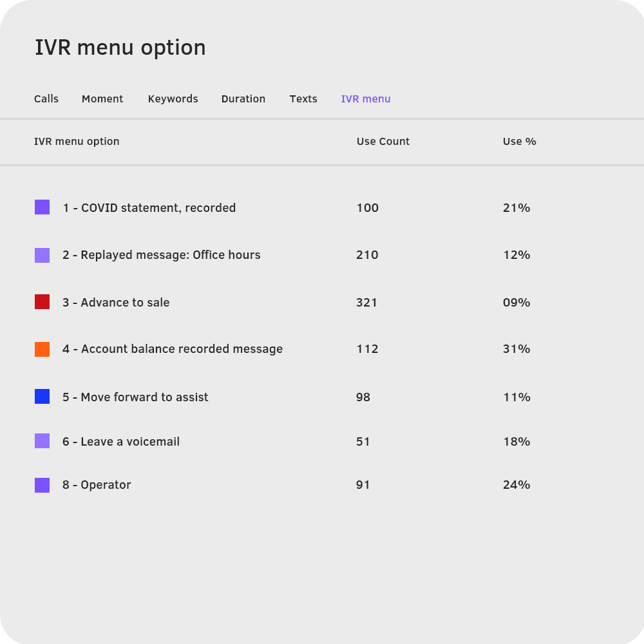The image size is (644, 644).
Task: Click the purple swatch next to Operator
Action: (x=42, y=484)
